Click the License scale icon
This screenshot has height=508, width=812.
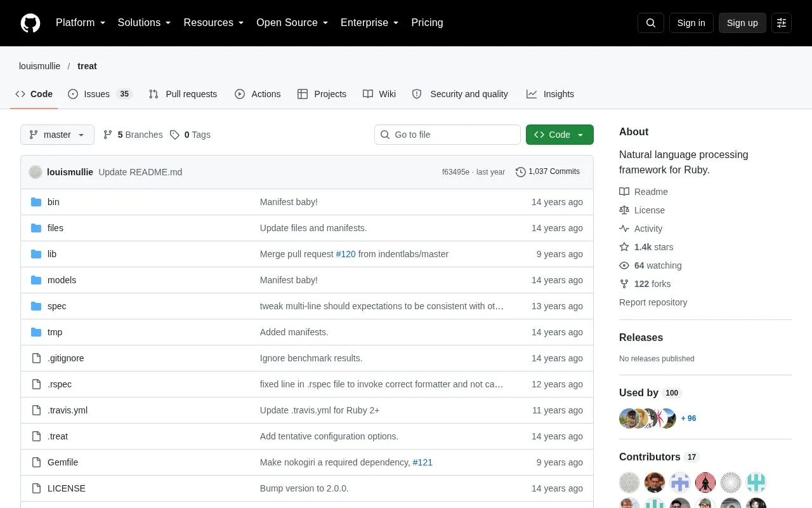624,210
